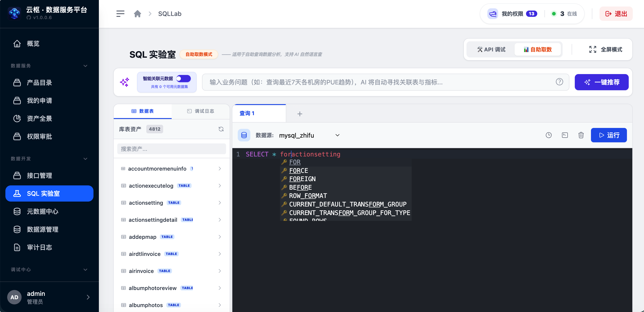Run the query with 运行
The height and width of the screenshot is (312, 644).
609,135
